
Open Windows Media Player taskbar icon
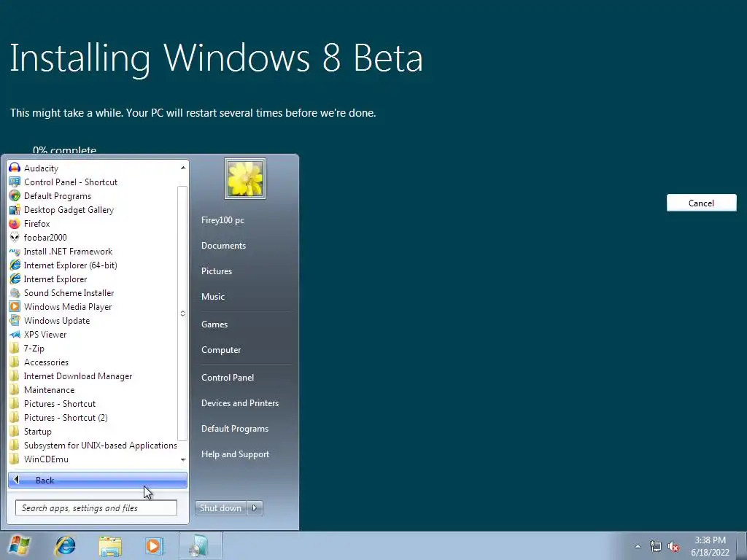click(154, 545)
